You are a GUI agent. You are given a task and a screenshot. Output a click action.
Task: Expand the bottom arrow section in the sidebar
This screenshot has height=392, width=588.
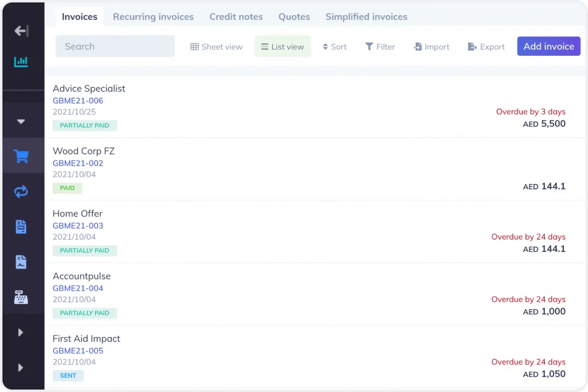click(21, 367)
